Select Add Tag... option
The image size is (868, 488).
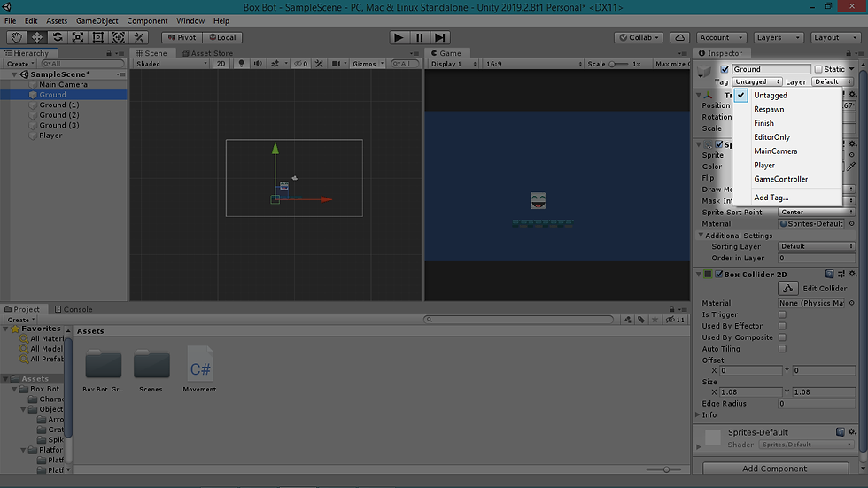pos(787,198)
